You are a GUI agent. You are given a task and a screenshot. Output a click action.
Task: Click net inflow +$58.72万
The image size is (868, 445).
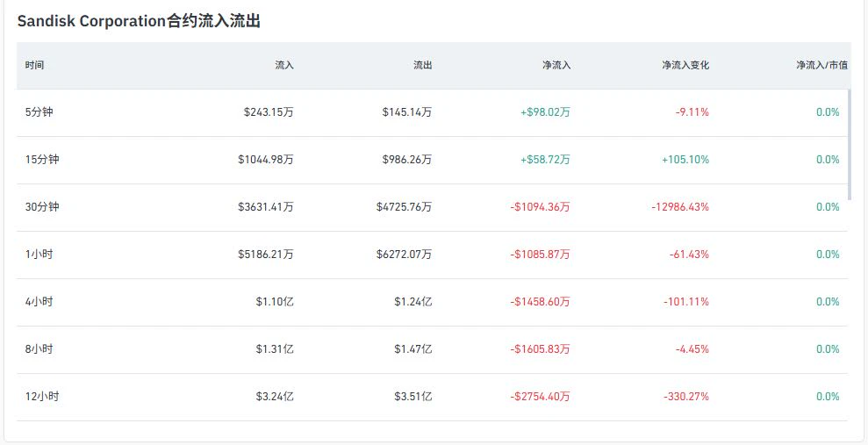click(x=545, y=160)
